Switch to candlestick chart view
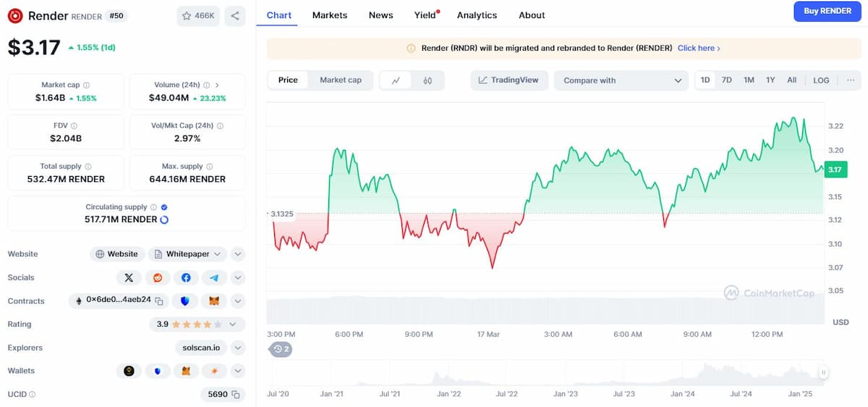Image resolution: width=868 pixels, height=407 pixels. coord(427,80)
